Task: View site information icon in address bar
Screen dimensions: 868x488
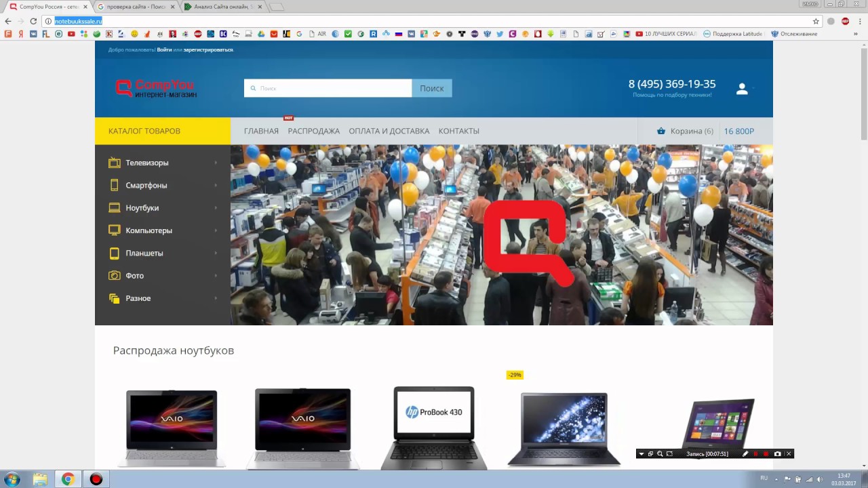Action: pos(48,21)
